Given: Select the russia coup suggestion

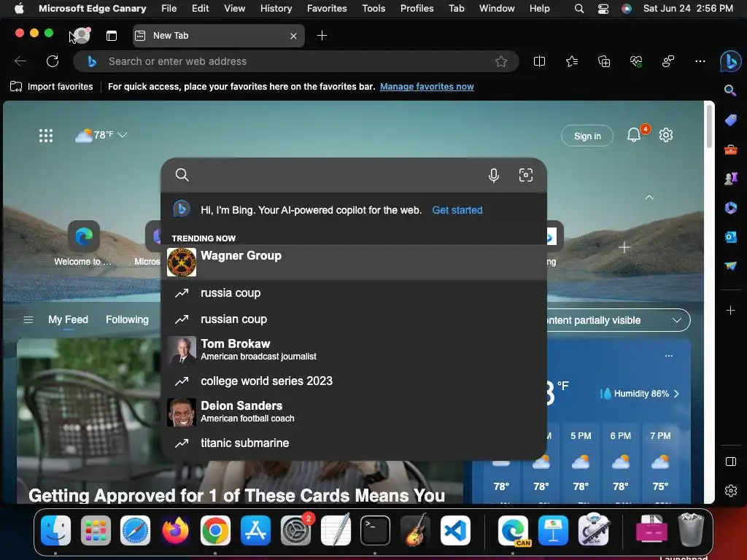Looking at the screenshot, I should pyautogui.click(x=354, y=293).
